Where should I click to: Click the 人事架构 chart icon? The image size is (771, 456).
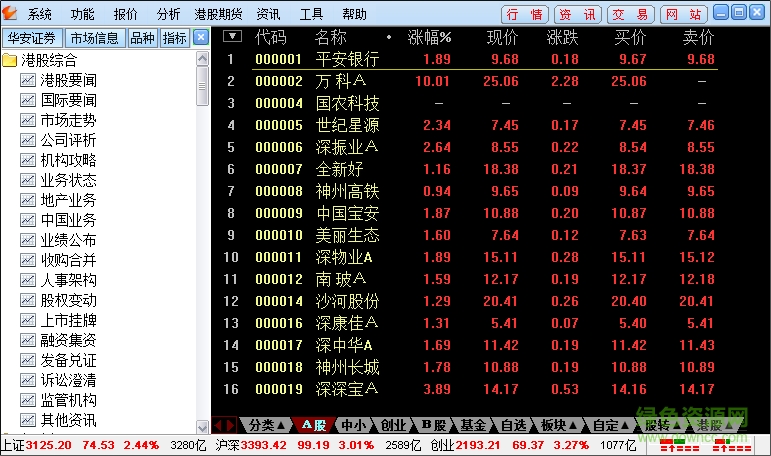point(28,280)
